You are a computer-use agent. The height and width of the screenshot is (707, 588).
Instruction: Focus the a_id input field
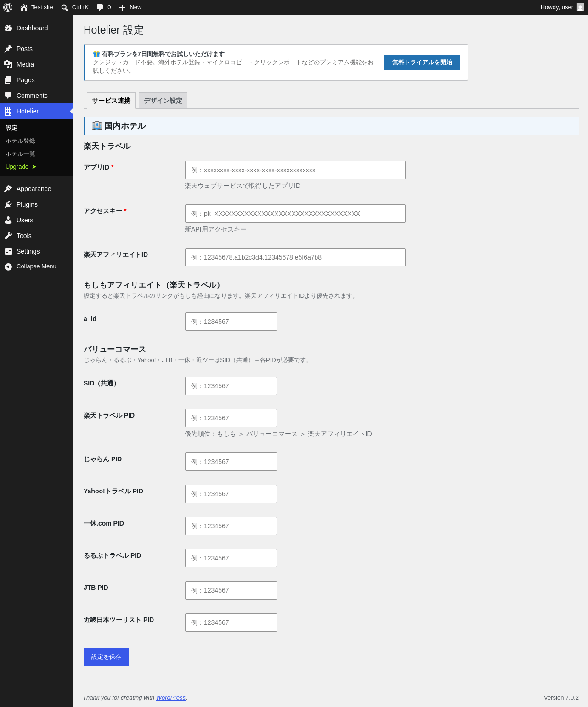click(x=231, y=322)
